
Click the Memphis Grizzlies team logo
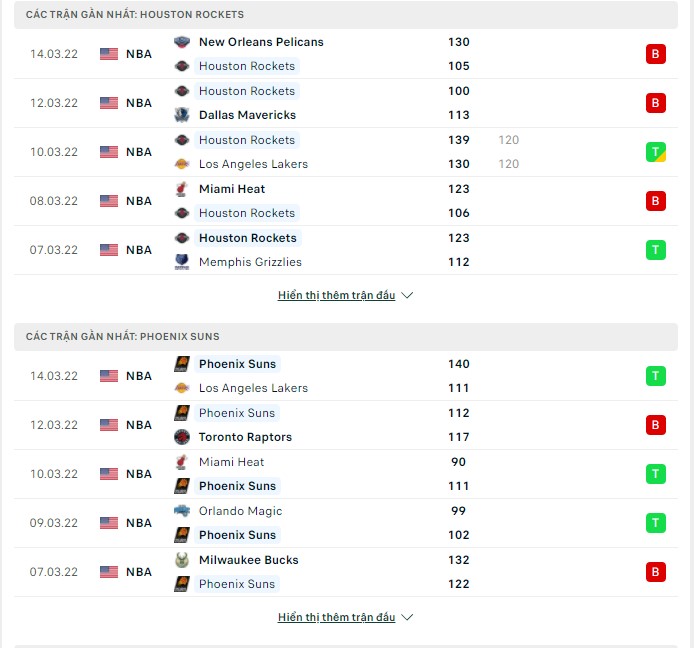click(x=182, y=262)
